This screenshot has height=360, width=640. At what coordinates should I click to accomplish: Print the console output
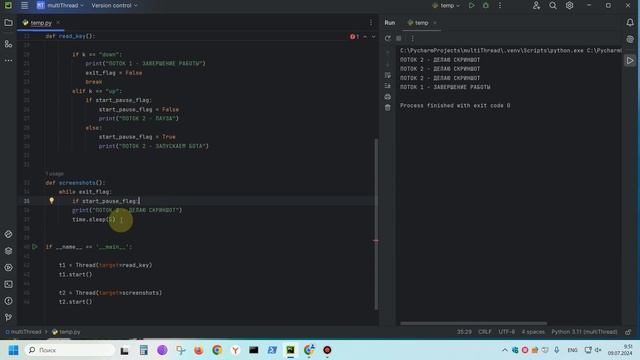[388, 97]
